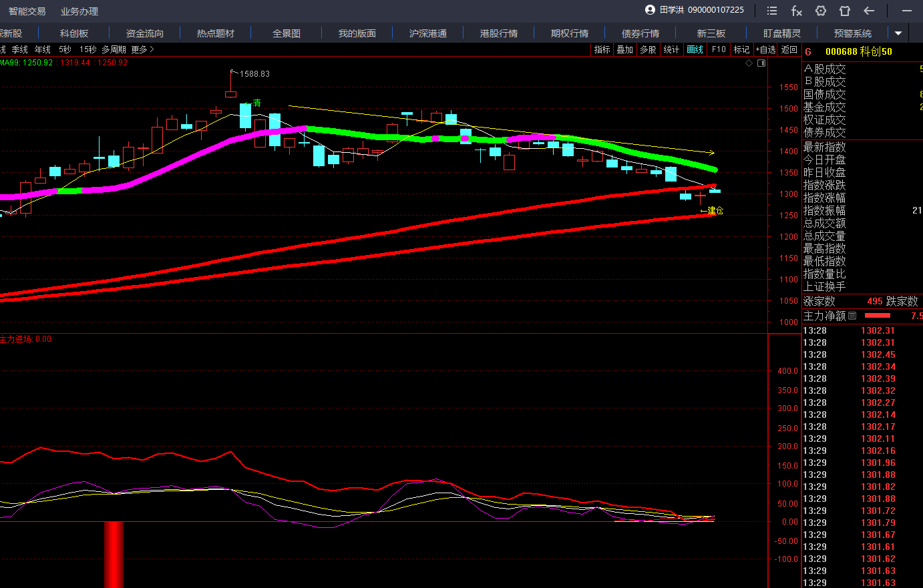The width and height of the screenshot is (923, 588).
Task: Add stock with +自选 button
Action: tap(766, 49)
